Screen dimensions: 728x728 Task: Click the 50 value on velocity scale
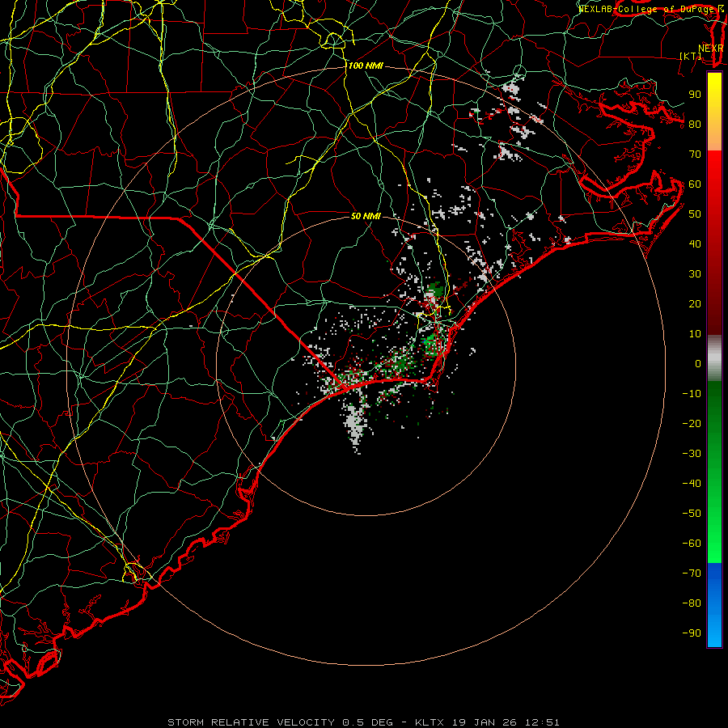695,214
